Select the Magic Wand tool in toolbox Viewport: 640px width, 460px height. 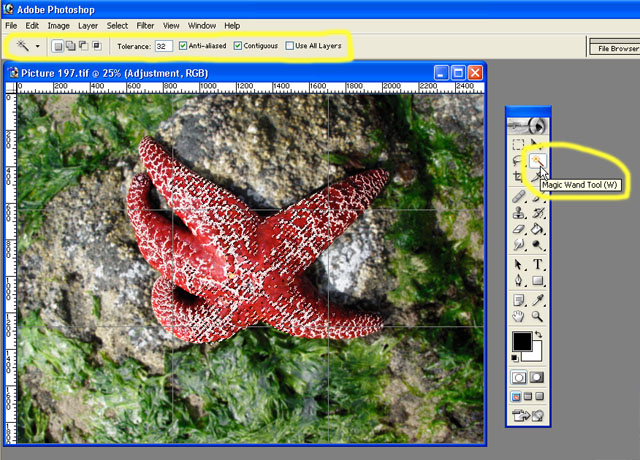[537, 161]
